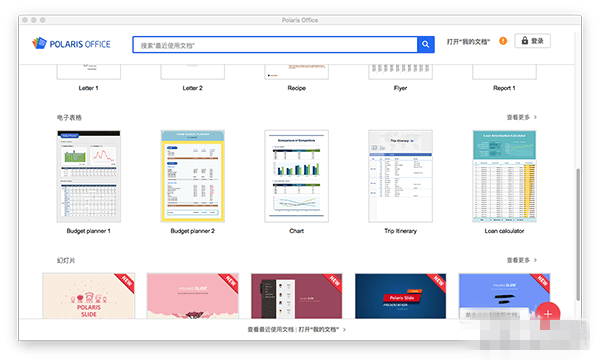Open the Chart spreadsheet template
Viewport: 600px width, 363px height.
pos(297,176)
